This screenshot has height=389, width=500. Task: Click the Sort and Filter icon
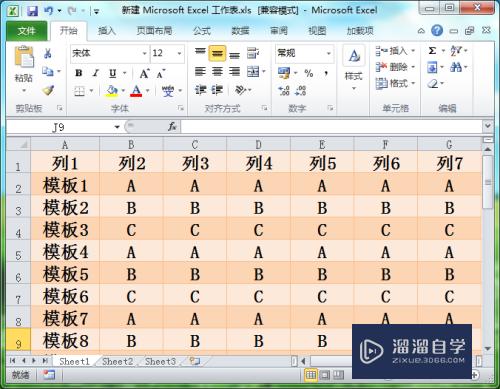[456, 51]
